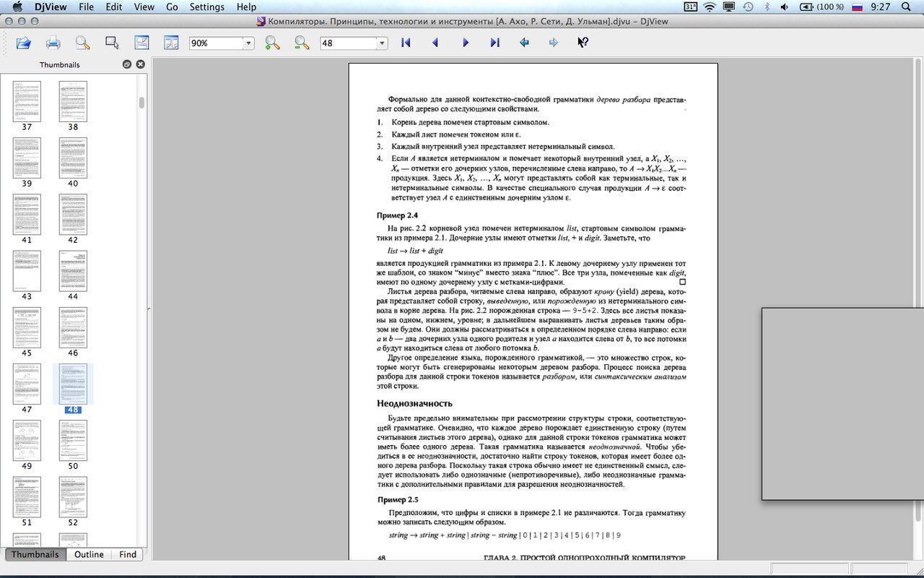The height and width of the screenshot is (578, 924).
Task: Open a document with the folder icon
Action: point(23,43)
